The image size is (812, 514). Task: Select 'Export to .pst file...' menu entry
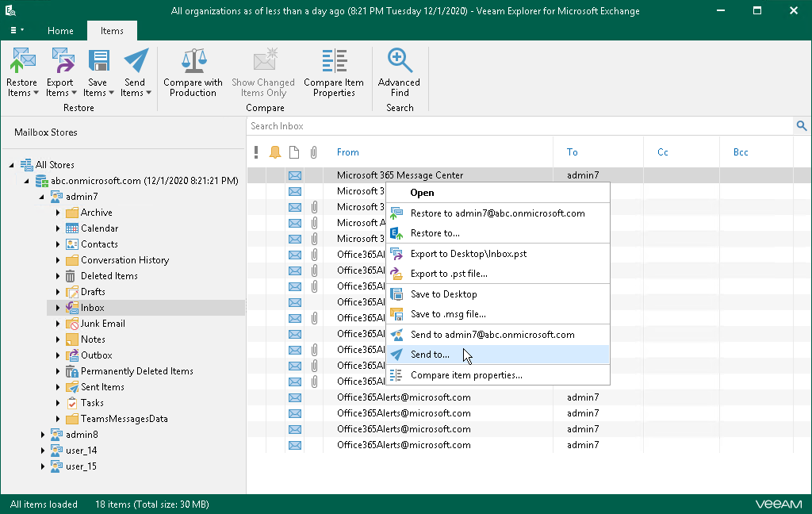point(449,274)
